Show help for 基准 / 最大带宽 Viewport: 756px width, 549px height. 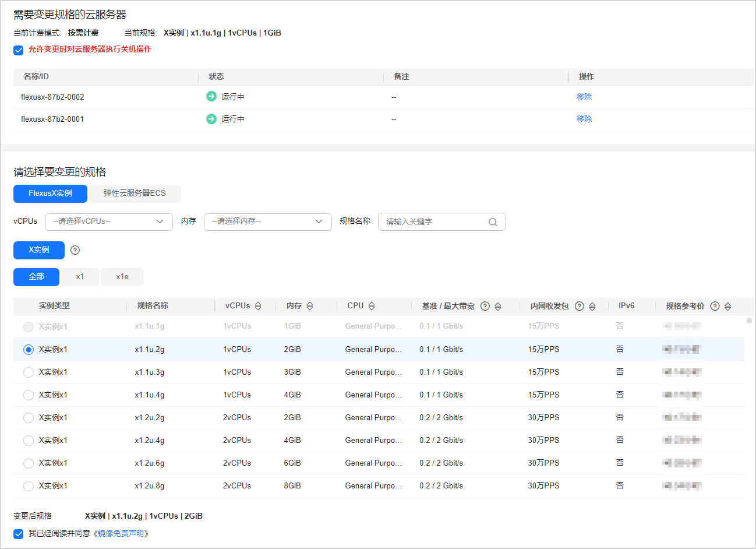tap(485, 306)
